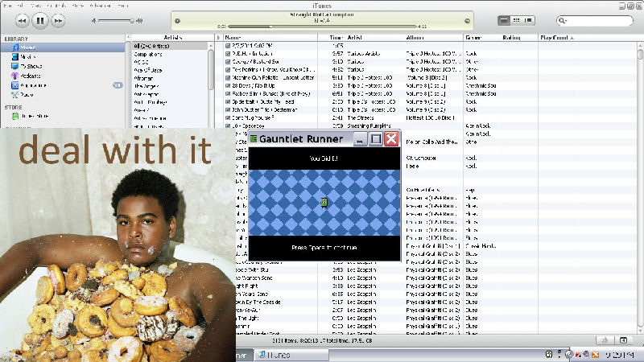644x362 pixels.
Task: Switch to list view using view buttons
Action: 505,19
